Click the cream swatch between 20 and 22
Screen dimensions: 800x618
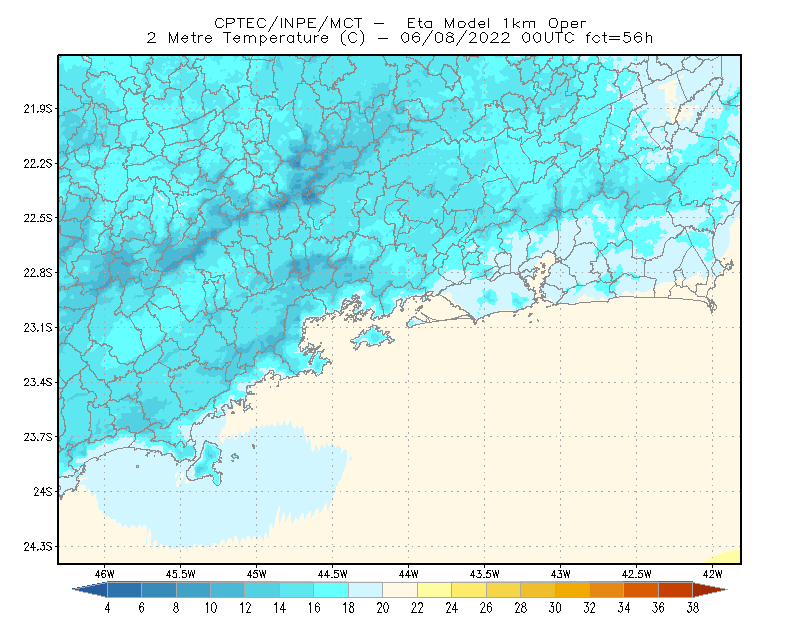[x=400, y=589]
